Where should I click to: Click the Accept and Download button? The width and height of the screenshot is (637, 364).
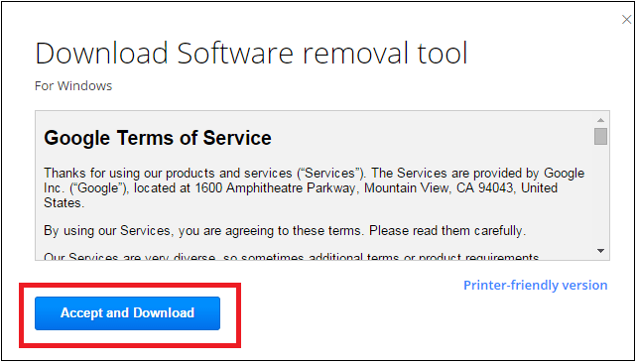[x=127, y=312]
